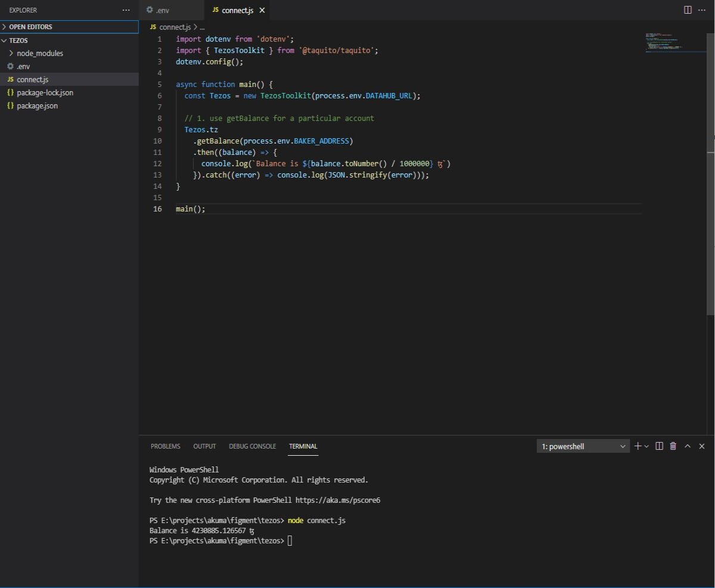Open the powershell terminal selector dropdown
715x588 pixels.
coord(583,446)
